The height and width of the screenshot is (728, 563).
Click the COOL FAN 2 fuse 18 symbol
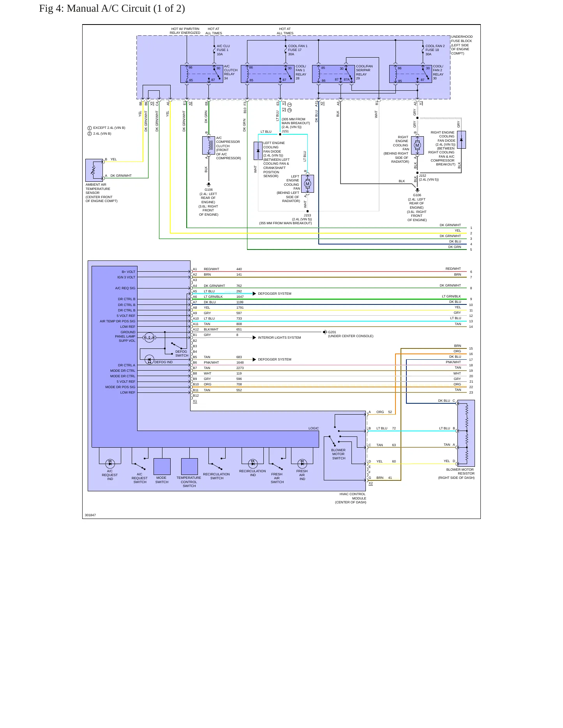click(x=423, y=50)
